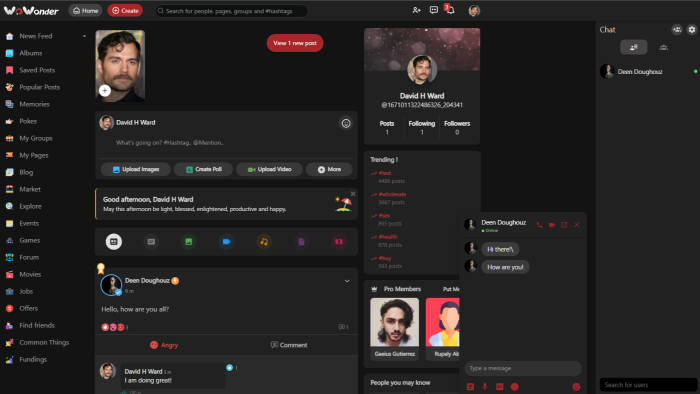The height and width of the screenshot is (394, 700).
Task: Click the microphone record icon in chat
Action: tap(485, 386)
